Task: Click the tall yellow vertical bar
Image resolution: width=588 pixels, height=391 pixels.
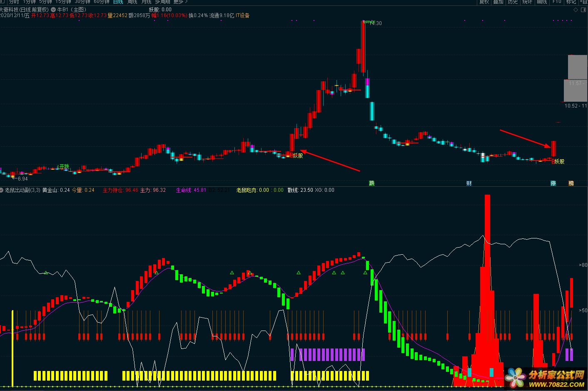Action: click(12, 348)
